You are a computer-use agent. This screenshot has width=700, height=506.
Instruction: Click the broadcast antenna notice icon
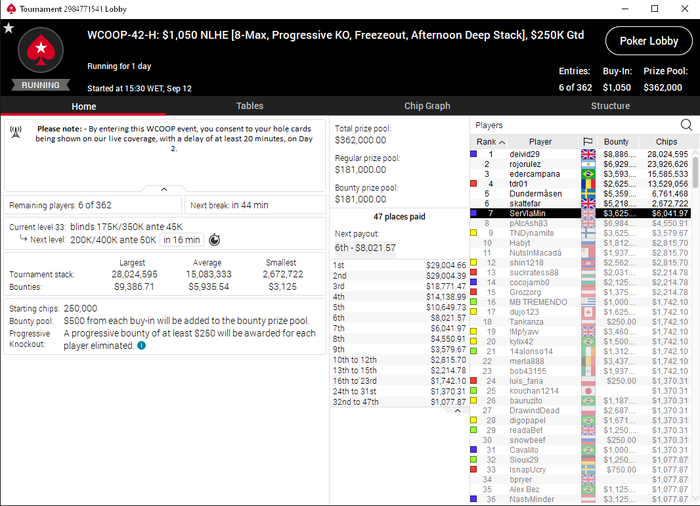pyautogui.click(x=16, y=132)
